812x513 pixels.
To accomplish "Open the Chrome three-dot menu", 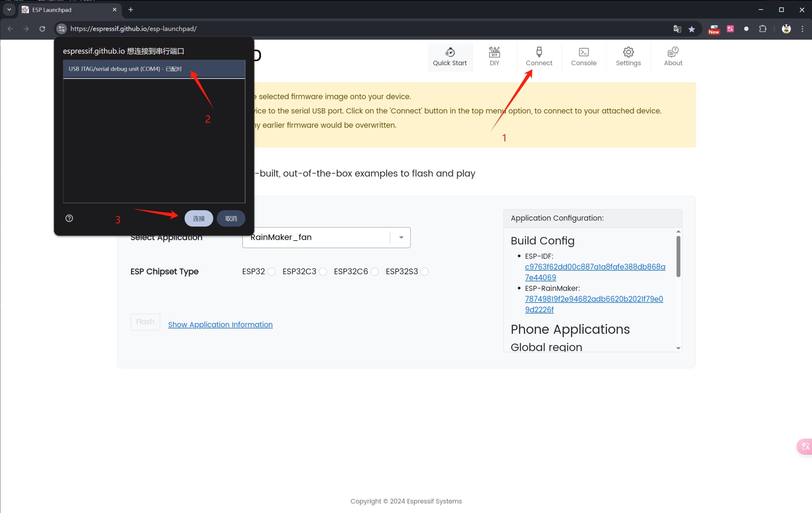I will [802, 29].
